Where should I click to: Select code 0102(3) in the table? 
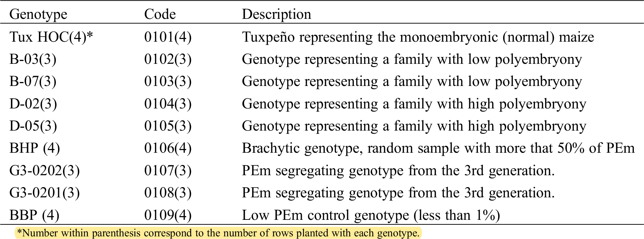coord(168,60)
